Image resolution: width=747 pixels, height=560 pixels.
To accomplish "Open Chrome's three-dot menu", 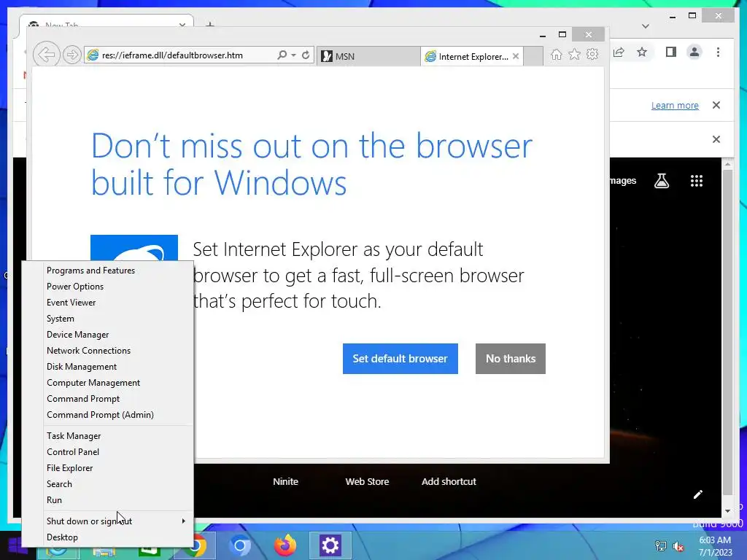I will click(x=718, y=52).
